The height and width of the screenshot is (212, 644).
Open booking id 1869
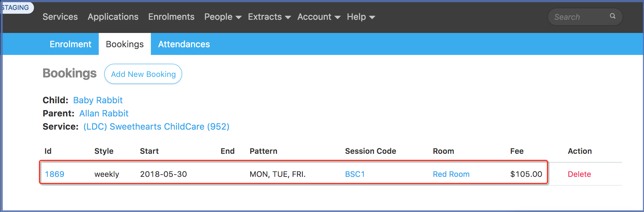tap(55, 174)
